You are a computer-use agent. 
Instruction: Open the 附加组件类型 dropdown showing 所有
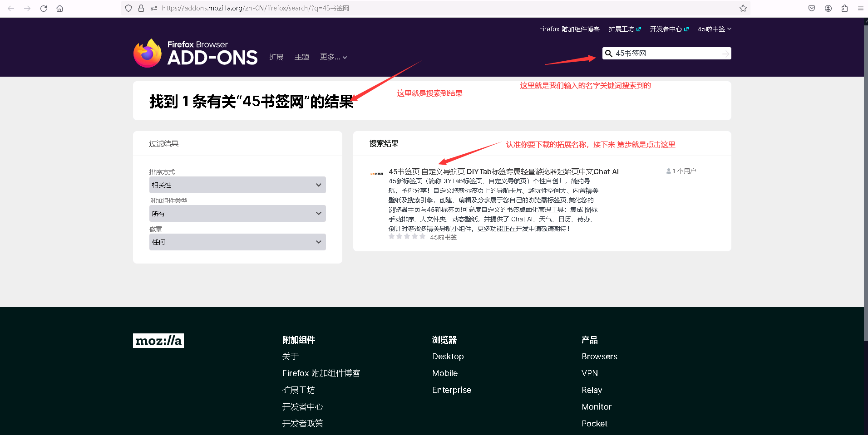(x=237, y=214)
